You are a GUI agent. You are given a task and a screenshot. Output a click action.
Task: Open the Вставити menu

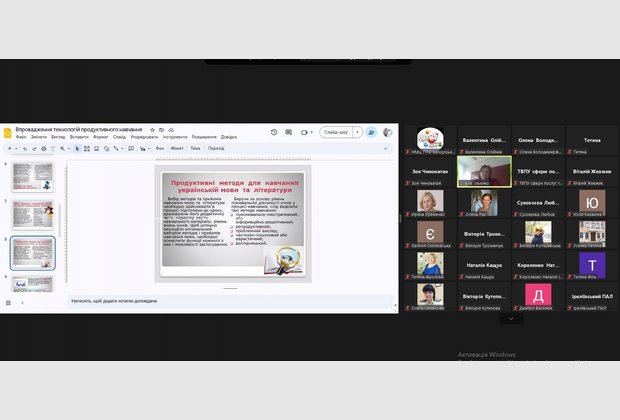click(x=79, y=137)
